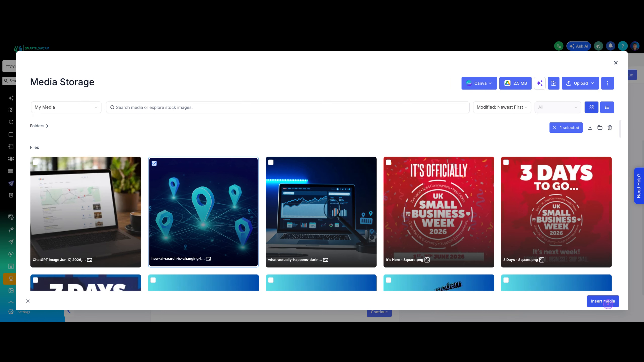Close the Media Storage dialog
The height and width of the screenshot is (362, 644).
coord(616,63)
